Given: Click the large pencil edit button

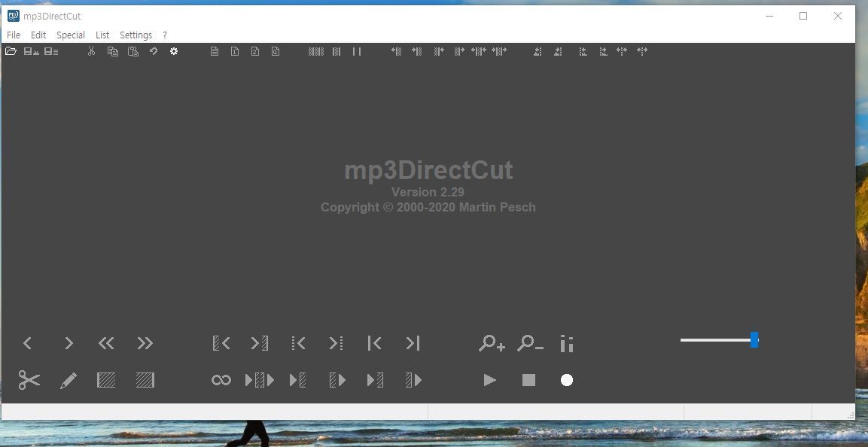Looking at the screenshot, I should pos(68,380).
